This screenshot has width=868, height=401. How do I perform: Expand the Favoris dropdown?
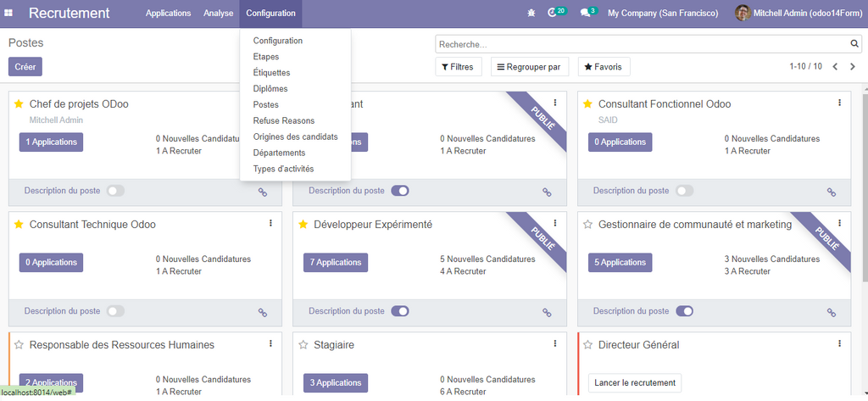tap(604, 67)
